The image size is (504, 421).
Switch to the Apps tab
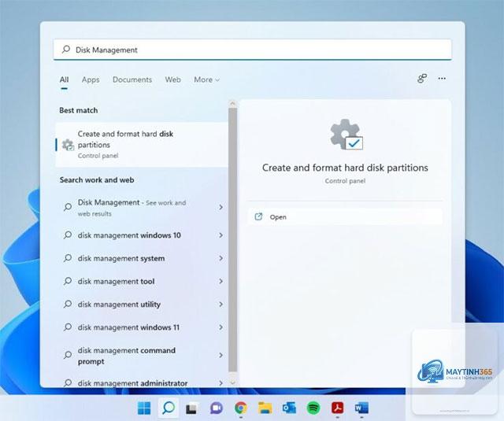91,79
